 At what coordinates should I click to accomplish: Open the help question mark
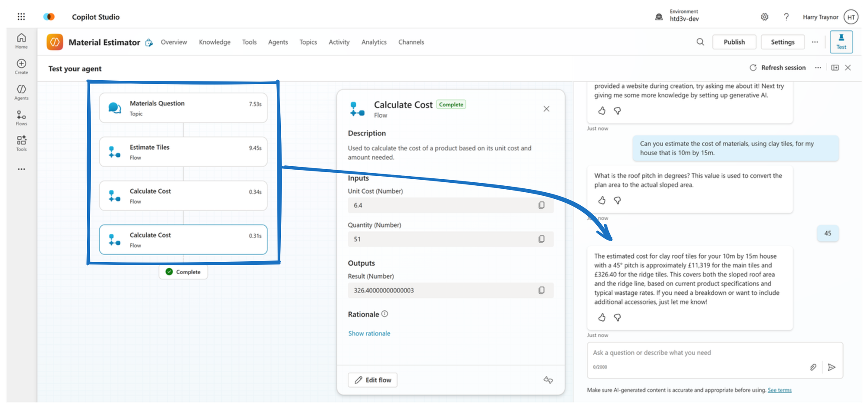click(x=786, y=17)
